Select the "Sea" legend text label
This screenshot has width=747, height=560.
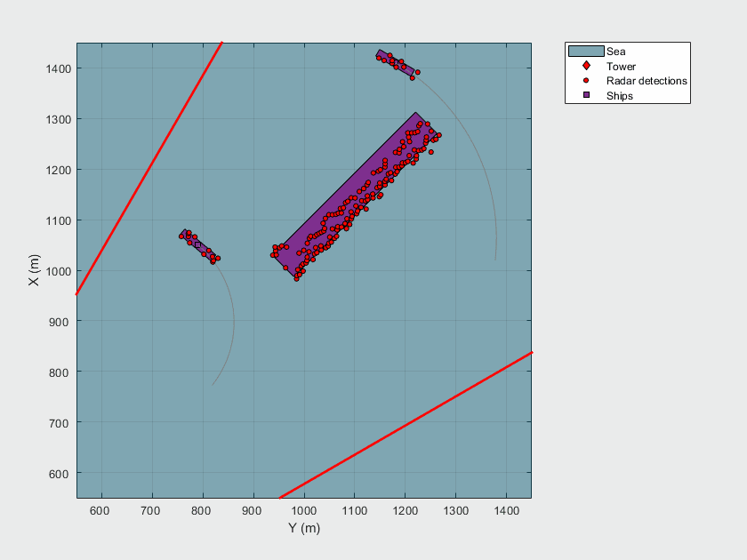(615, 52)
